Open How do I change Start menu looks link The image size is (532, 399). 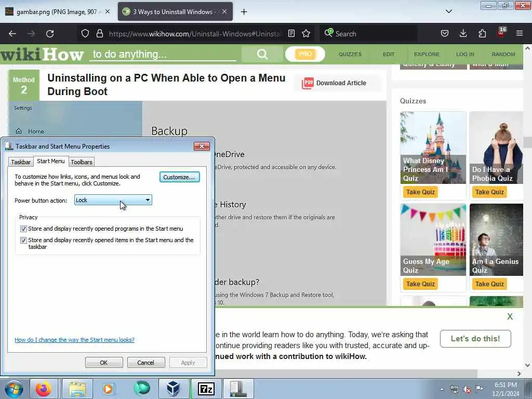[74, 340]
